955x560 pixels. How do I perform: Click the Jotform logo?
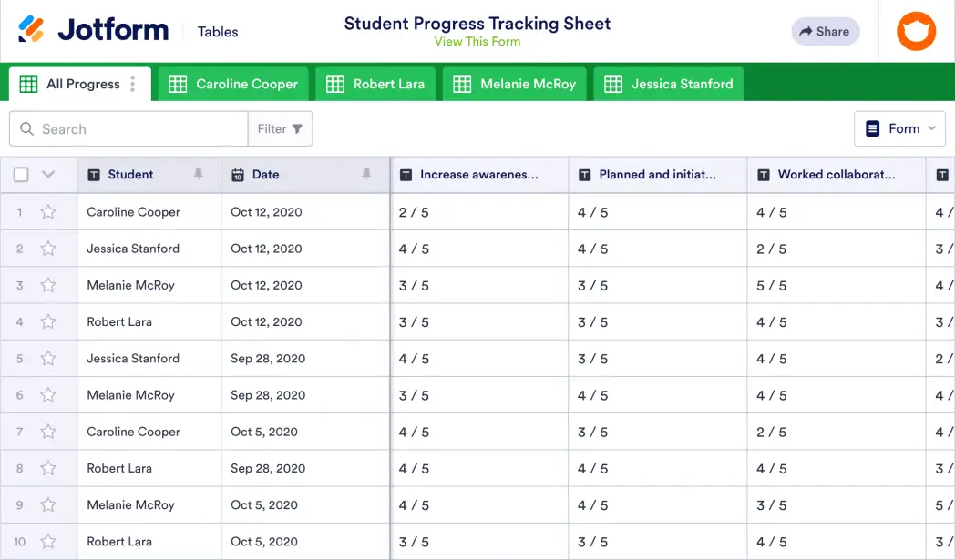click(91, 30)
